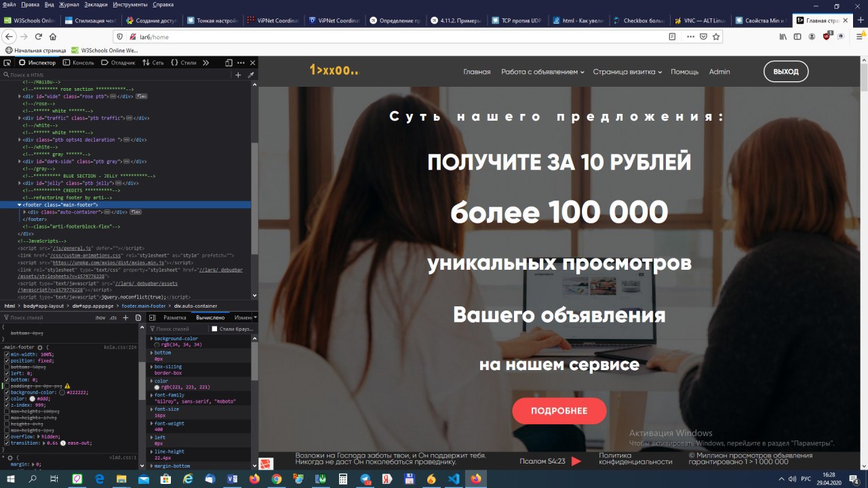Open Calculator from the taskbar
This screenshot has width=868, height=488.
click(342, 479)
